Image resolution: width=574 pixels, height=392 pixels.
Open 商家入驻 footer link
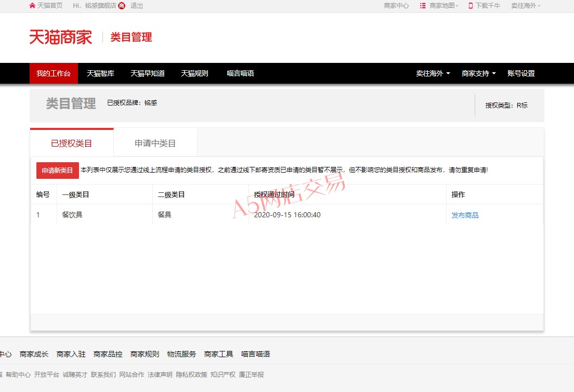[x=71, y=354]
